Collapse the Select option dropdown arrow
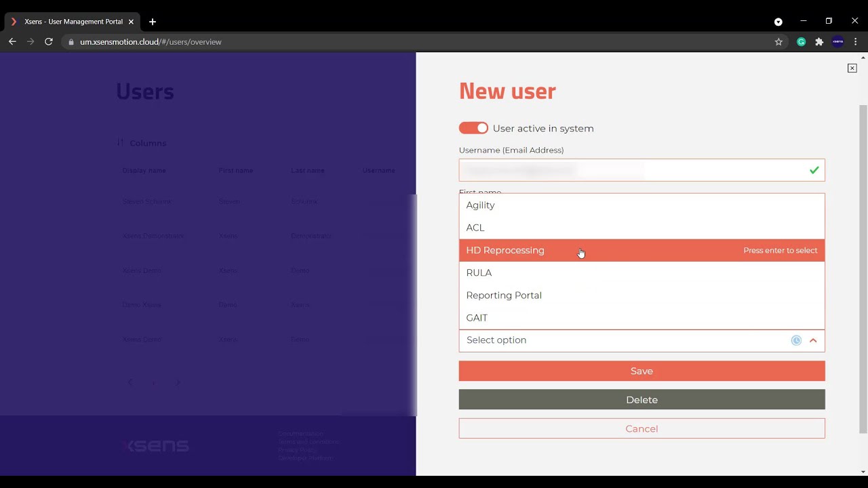The width and height of the screenshot is (868, 488). (813, 340)
